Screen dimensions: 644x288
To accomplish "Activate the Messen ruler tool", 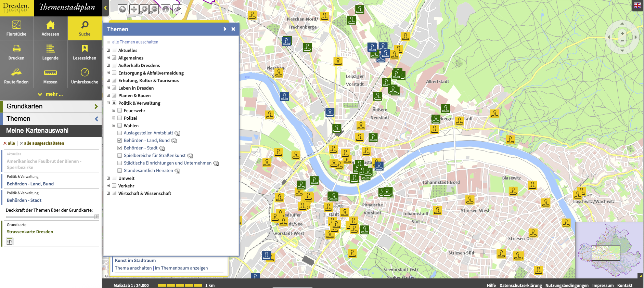I will point(50,76).
